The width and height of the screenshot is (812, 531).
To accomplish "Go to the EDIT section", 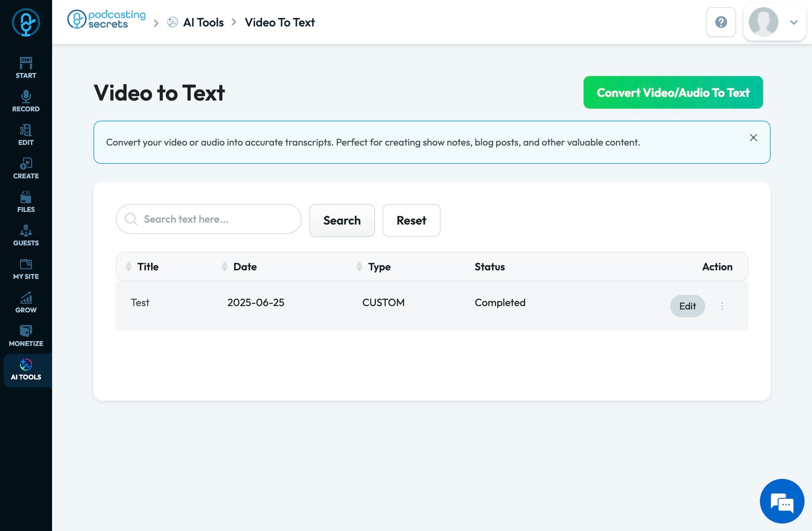I will [26, 134].
